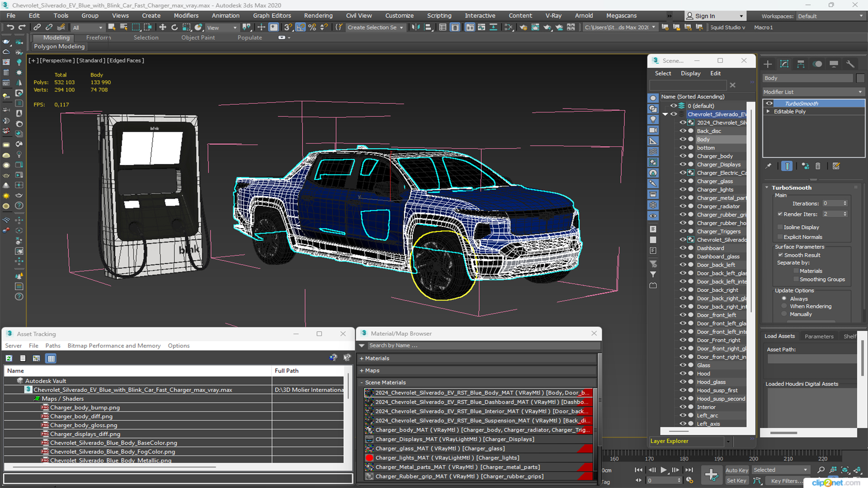The height and width of the screenshot is (488, 868).
Task: Select the When Rendering update option
Action: click(x=784, y=306)
